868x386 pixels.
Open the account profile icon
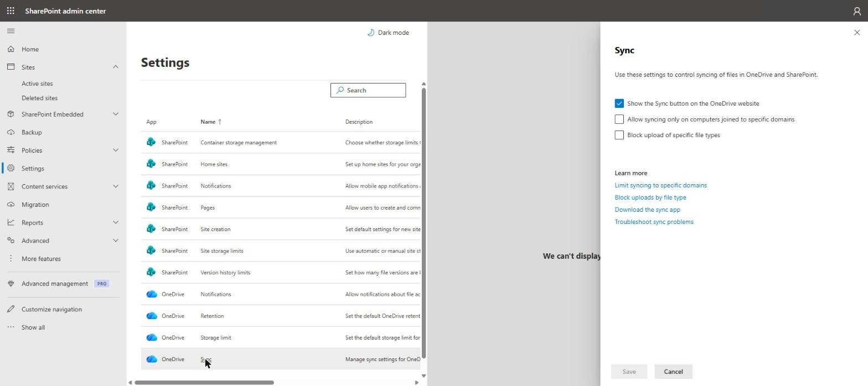pos(857,11)
